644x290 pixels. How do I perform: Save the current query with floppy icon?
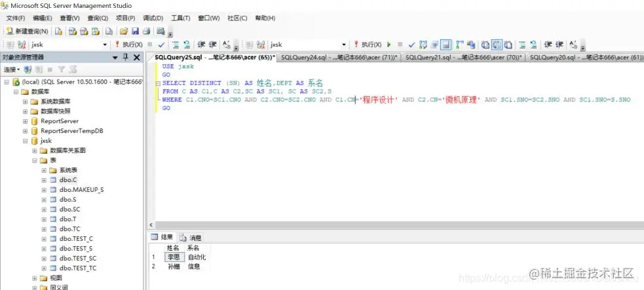click(135, 31)
